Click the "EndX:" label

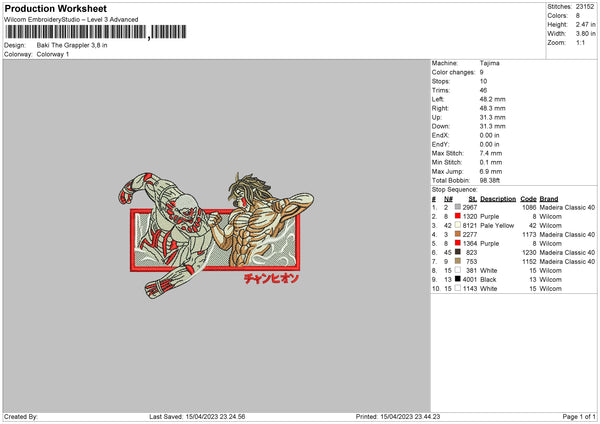(440, 135)
